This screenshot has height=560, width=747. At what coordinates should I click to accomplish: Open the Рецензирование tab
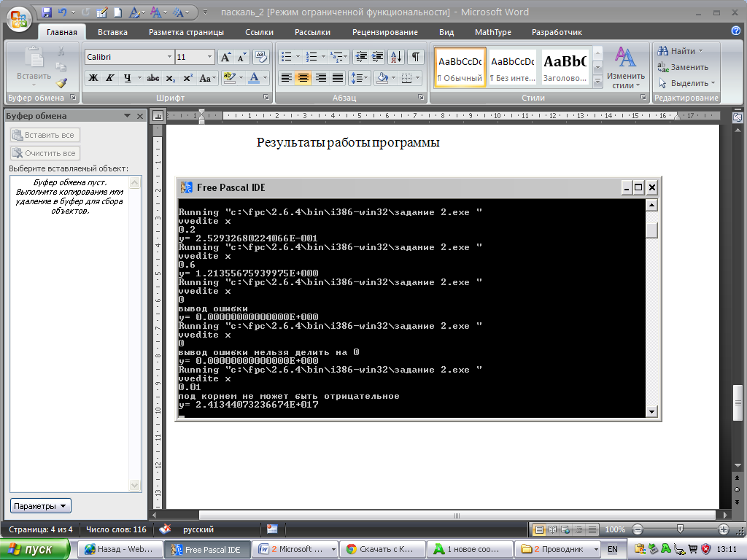pyautogui.click(x=385, y=32)
